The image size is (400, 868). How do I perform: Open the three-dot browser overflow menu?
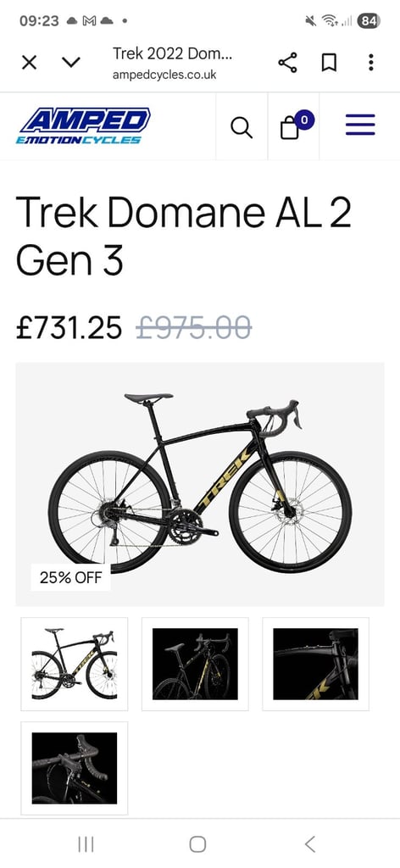coord(371,63)
